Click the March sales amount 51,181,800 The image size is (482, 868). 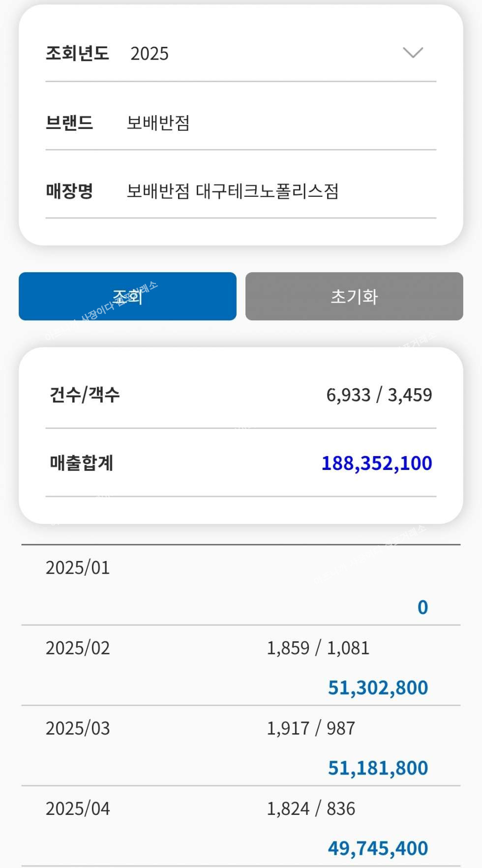click(378, 768)
